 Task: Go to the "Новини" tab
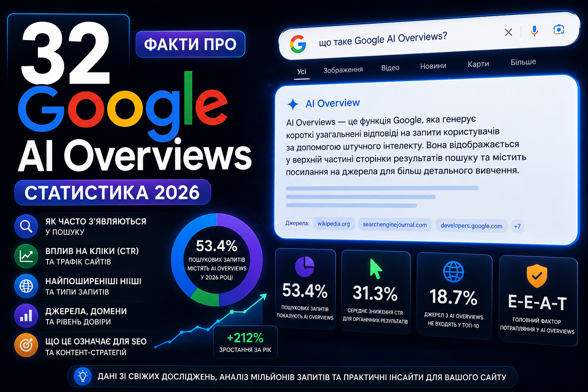[x=433, y=66]
